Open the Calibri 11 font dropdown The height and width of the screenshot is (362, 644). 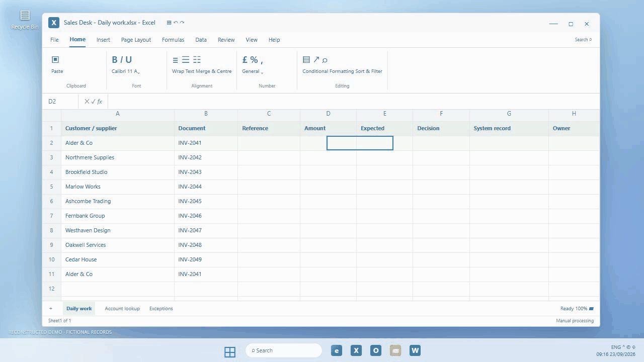(x=126, y=71)
